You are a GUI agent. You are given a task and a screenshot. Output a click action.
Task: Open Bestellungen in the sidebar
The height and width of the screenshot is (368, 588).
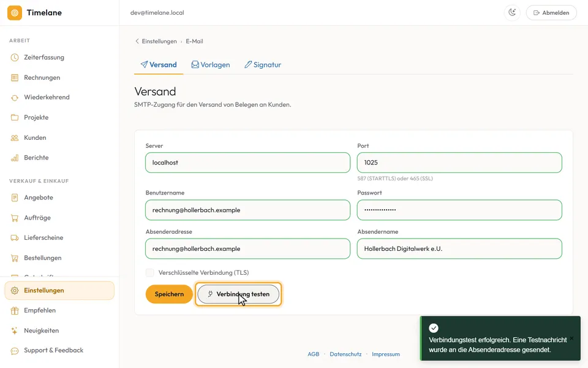[59, 258]
